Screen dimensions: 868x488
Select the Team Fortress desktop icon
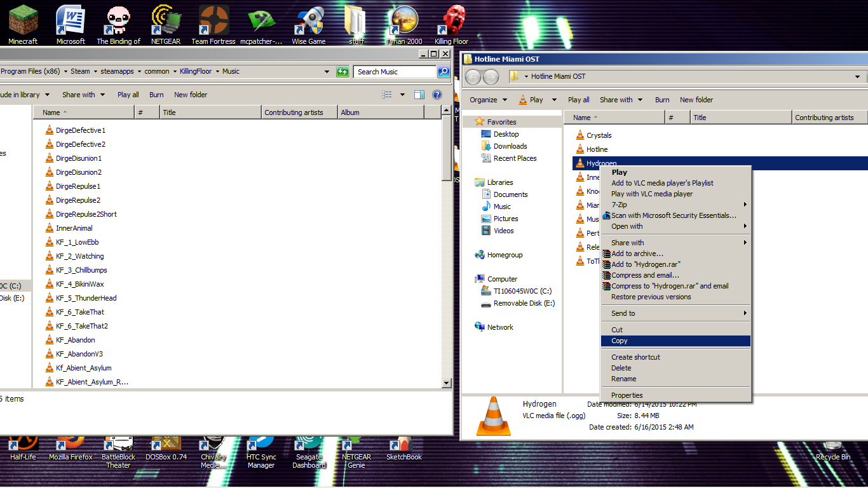pyautogui.click(x=214, y=25)
